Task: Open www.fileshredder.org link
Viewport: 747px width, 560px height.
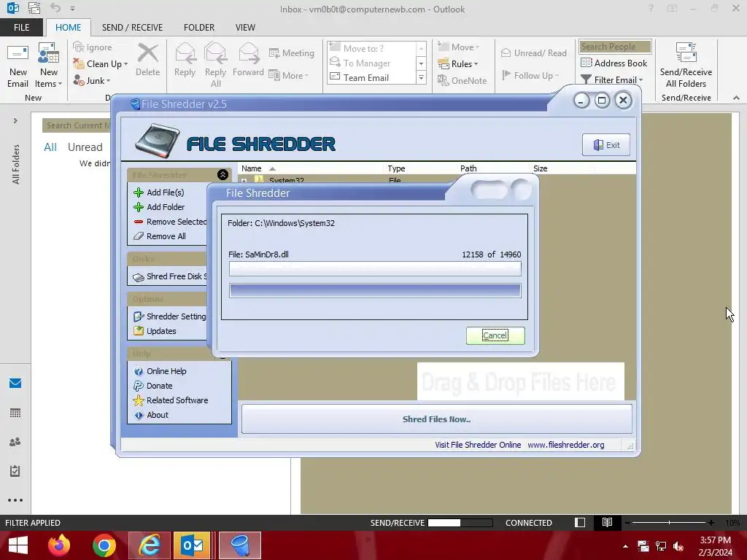Action: pyautogui.click(x=566, y=445)
